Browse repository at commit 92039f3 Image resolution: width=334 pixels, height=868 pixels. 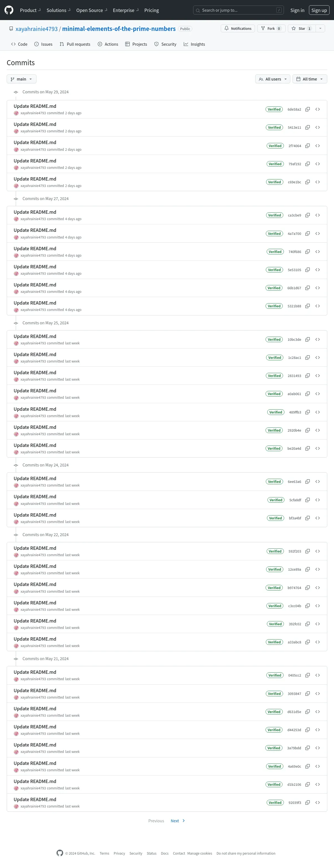click(318, 803)
